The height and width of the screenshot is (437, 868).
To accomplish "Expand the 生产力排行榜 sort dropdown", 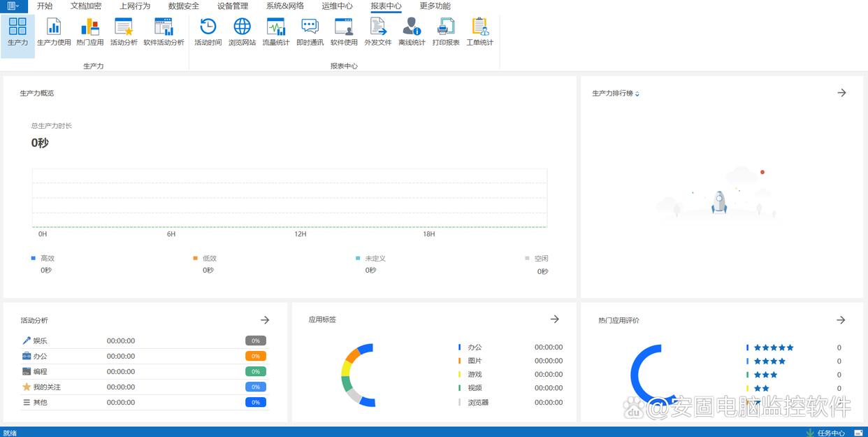I will click(x=637, y=94).
